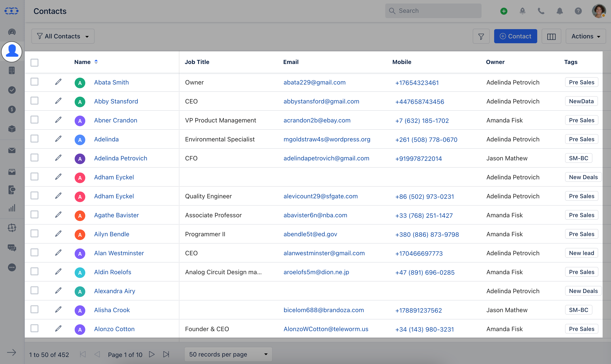Open quick add with the green plus
The width and height of the screenshot is (611, 364).
click(504, 11)
